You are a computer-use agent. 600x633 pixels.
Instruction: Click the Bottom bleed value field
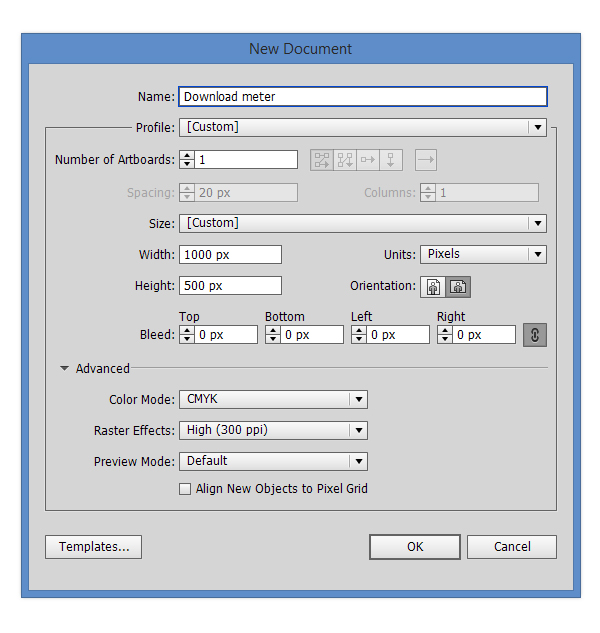coord(312,335)
